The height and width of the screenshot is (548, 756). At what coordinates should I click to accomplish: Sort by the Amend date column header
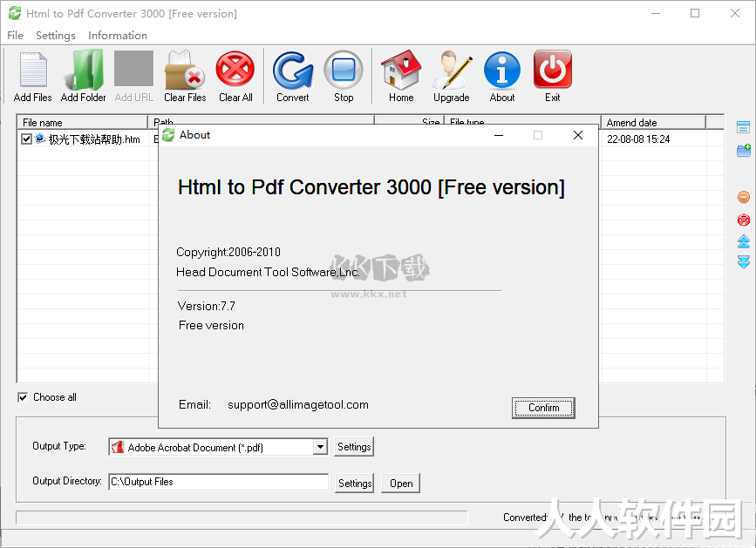(653, 122)
